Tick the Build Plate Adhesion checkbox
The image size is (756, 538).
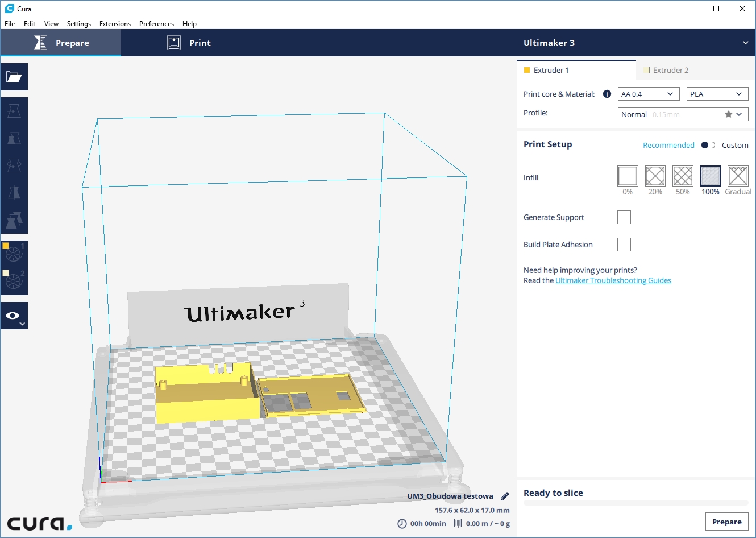pyautogui.click(x=624, y=245)
